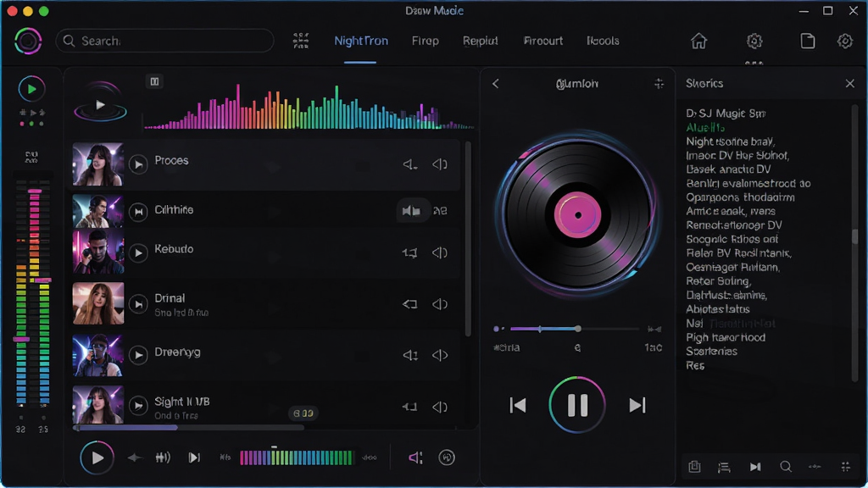
Task: Toggle speaker icon on Dreenyg row
Action: [x=410, y=355]
